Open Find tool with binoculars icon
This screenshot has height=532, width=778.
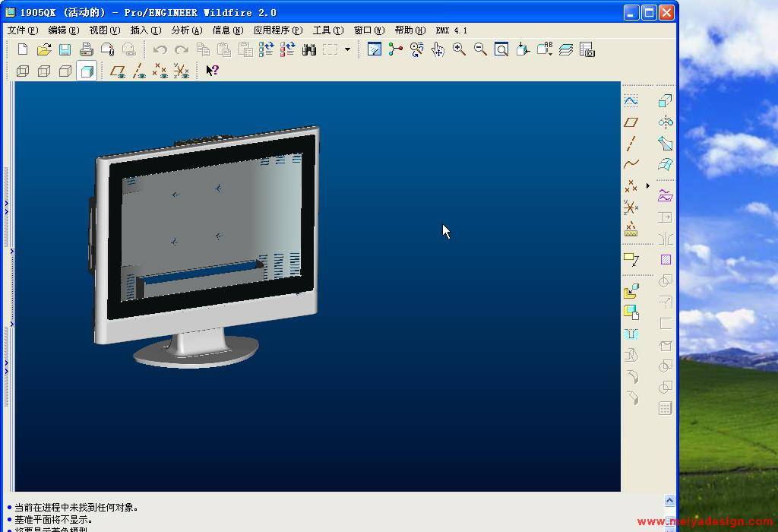[309, 49]
